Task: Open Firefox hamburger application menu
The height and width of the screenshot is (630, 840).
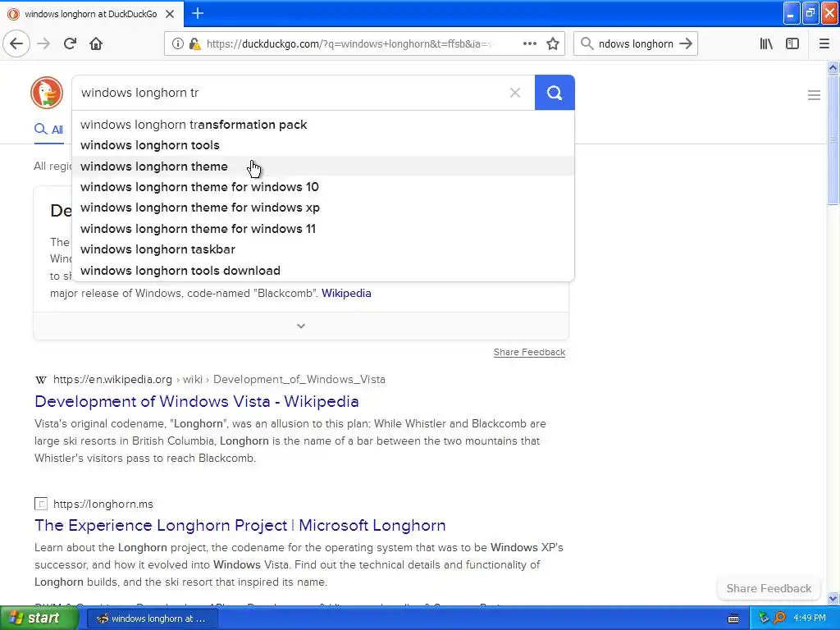Action: (x=824, y=43)
